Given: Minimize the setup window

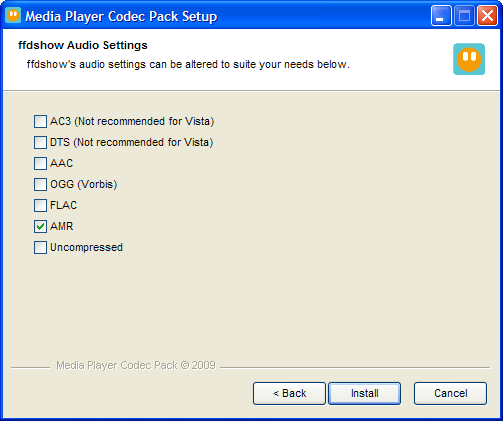Looking at the screenshot, I should point(441,16).
